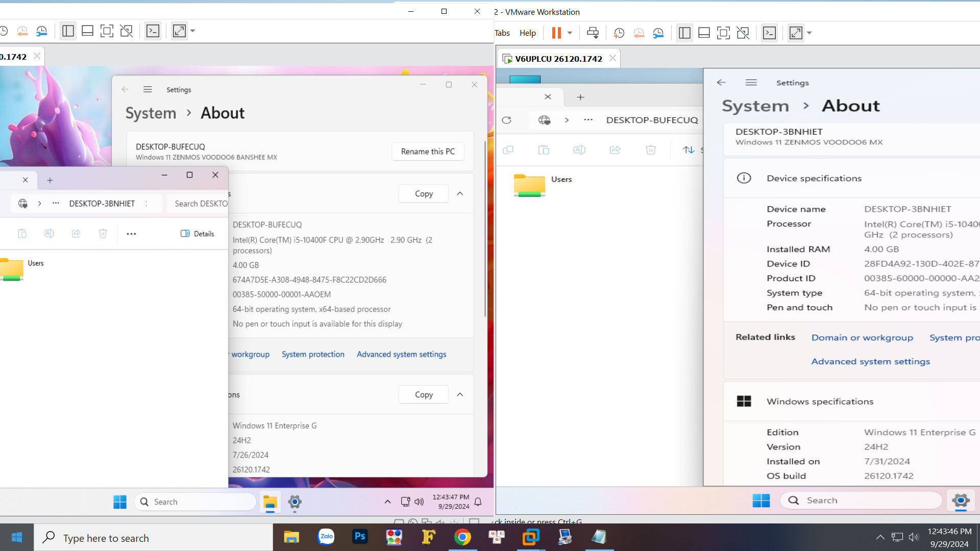The width and height of the screenshot is (980, 551).
Task: Click Start button in left VM taskbar
Action: (x=120, y=502)
